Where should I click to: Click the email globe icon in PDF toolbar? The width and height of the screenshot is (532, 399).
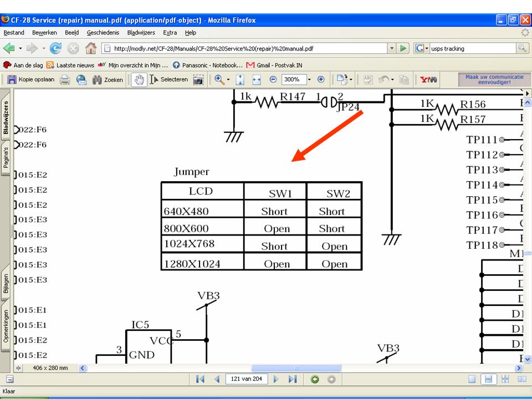(x=81, y=80)
